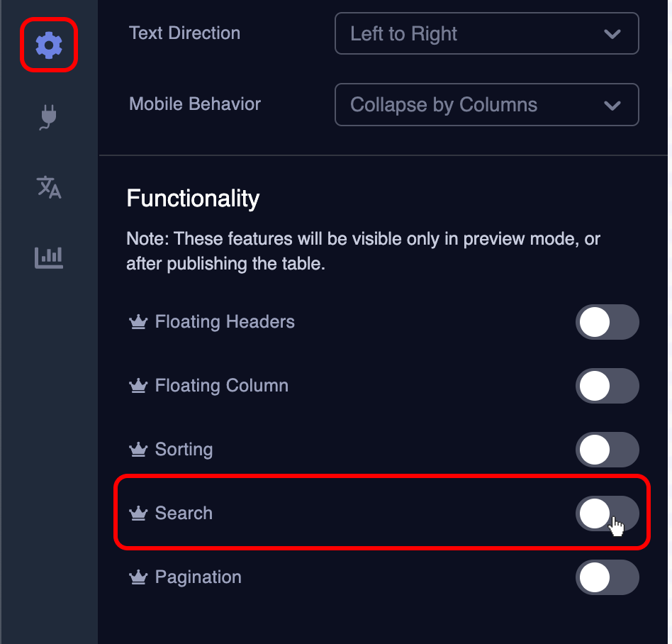This screenshot has width=672, height=644.
Task: Open the translation tab in sidebar
Action: 49,187
